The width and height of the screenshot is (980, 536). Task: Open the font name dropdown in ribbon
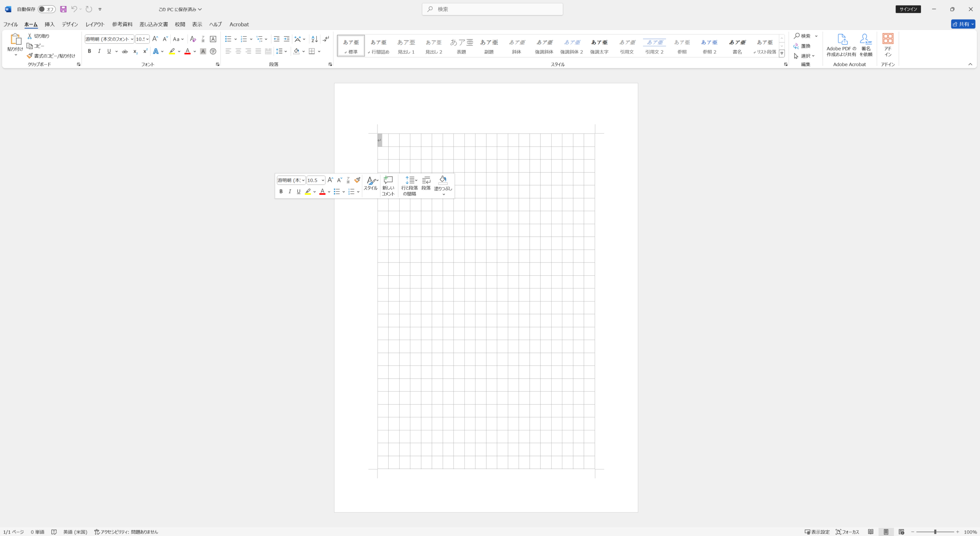(132, 39)
